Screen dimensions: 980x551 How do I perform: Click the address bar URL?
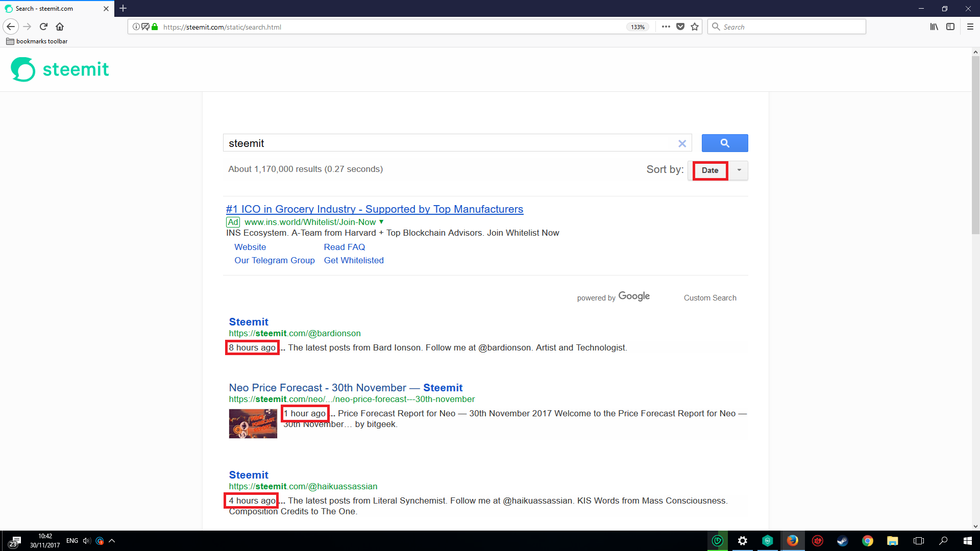pyautogui.click(x=222, y=27)
